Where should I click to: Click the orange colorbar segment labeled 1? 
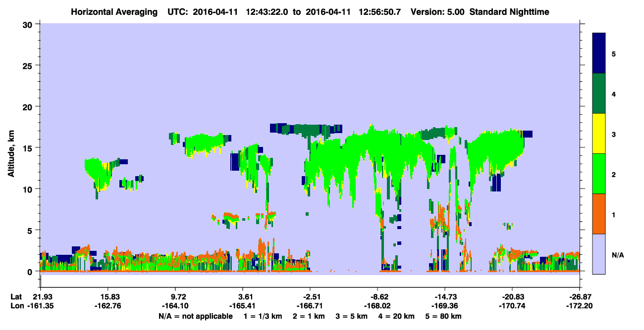(x=599, y=214)
